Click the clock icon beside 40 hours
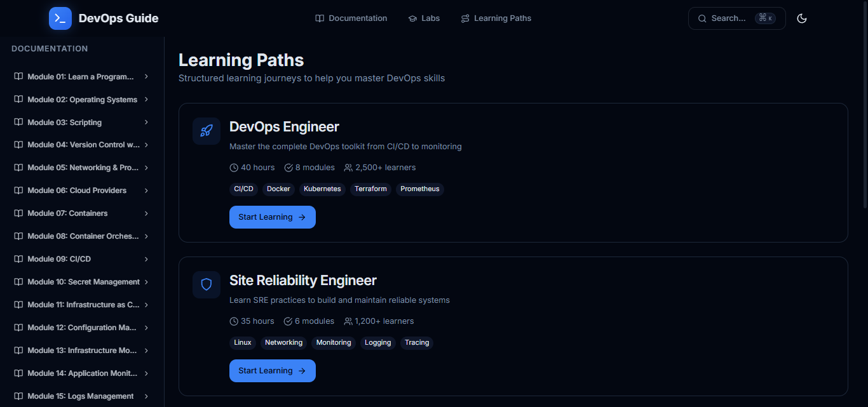This screenshot has height=407, width=868. click(233, 167)
